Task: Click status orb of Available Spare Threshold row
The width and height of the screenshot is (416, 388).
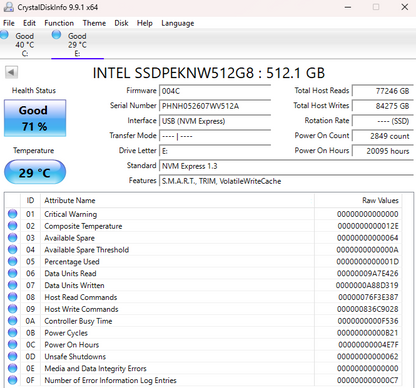Action: pos(12,249)
